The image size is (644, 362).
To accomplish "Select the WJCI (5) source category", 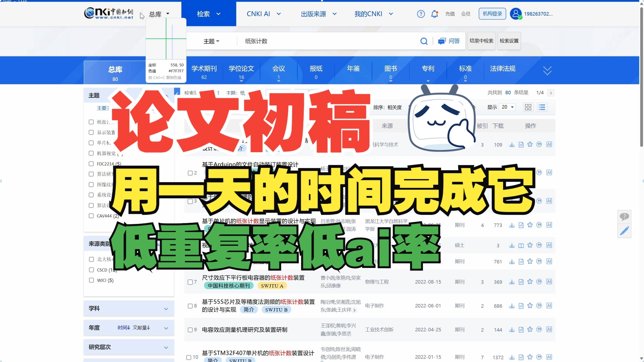I will [x=91, y=280].
